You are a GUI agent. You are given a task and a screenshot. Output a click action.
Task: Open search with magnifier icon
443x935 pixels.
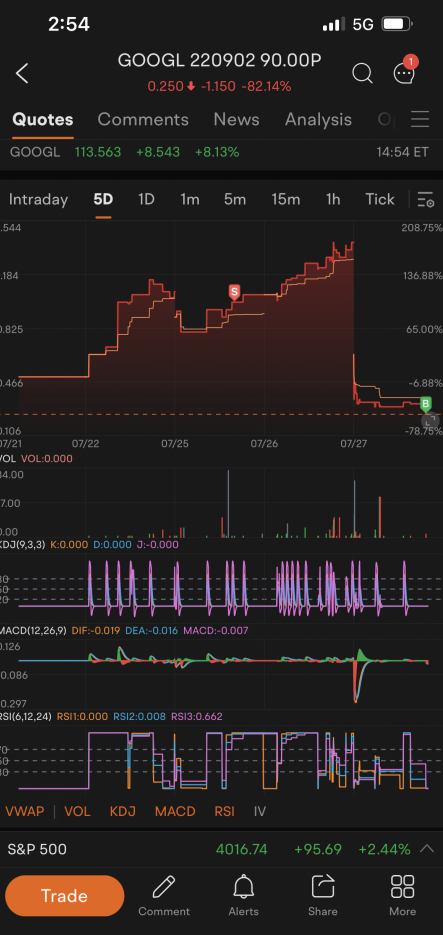coord(362,73)
